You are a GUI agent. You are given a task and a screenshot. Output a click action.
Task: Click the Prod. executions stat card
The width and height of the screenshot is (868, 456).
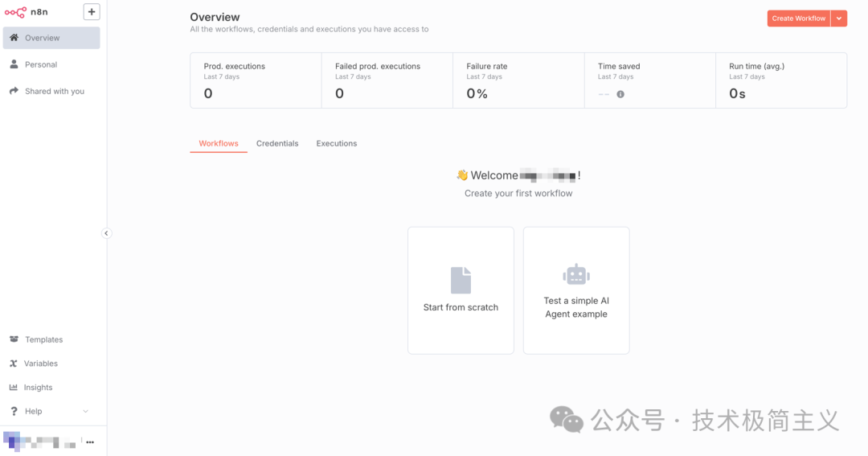pos(256,80)
